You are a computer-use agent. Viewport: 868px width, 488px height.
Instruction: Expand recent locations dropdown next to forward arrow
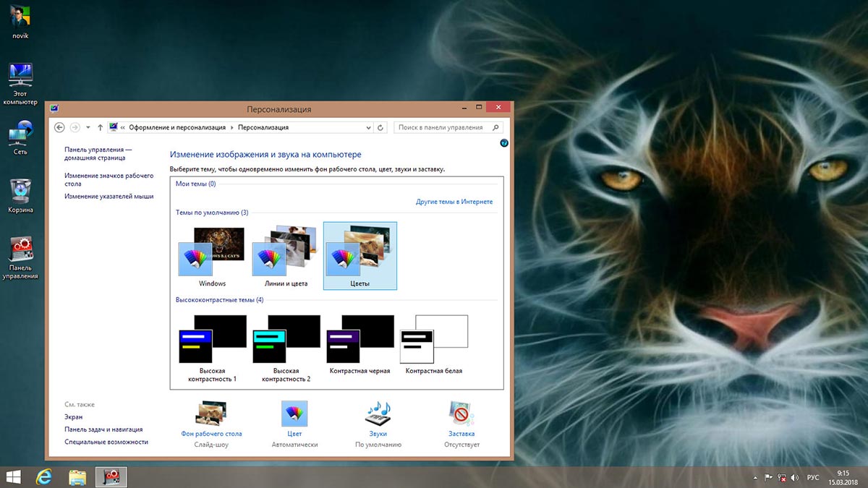88,127
